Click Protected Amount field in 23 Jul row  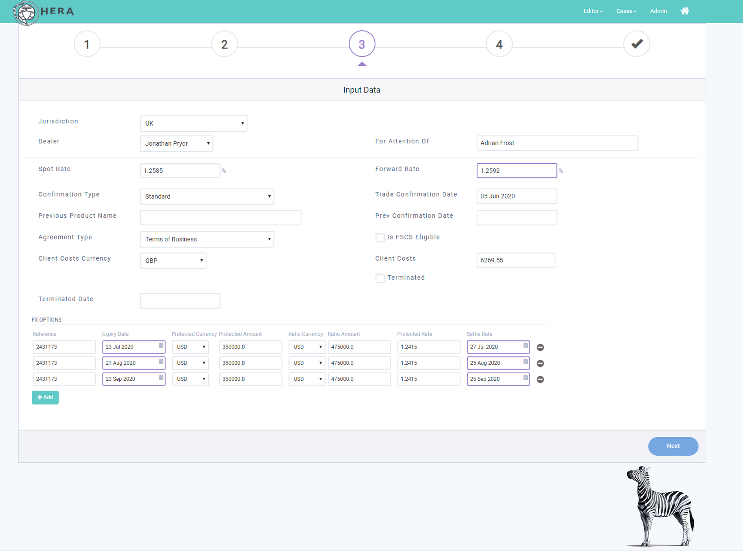tap(251, 347)
